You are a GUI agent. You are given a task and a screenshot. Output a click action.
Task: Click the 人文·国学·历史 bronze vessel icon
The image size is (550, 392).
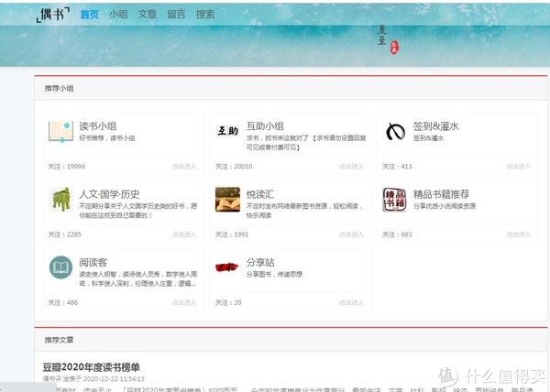point(61,200)
